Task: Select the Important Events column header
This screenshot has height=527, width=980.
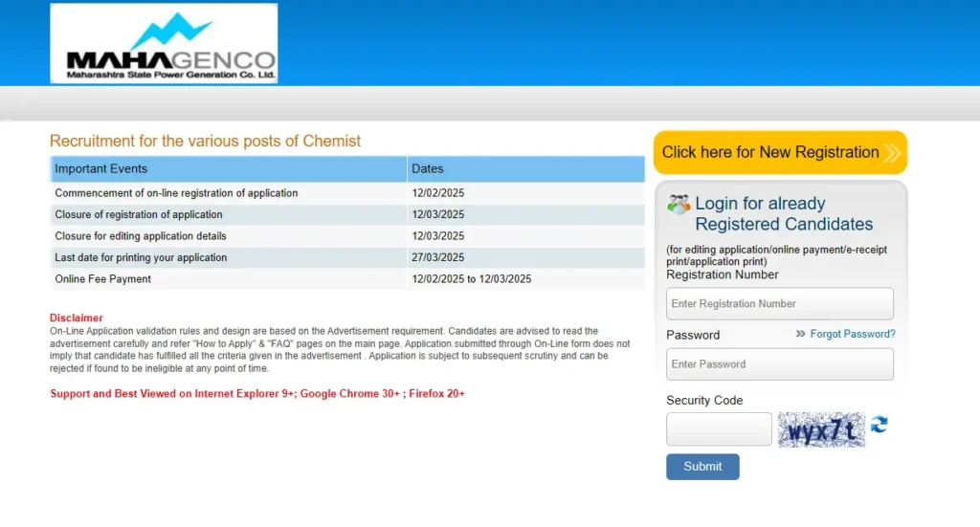Action: point(228,169)
